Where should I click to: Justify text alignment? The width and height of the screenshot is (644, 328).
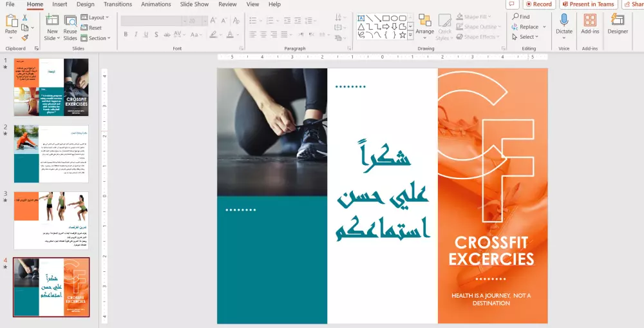point(284,35)
